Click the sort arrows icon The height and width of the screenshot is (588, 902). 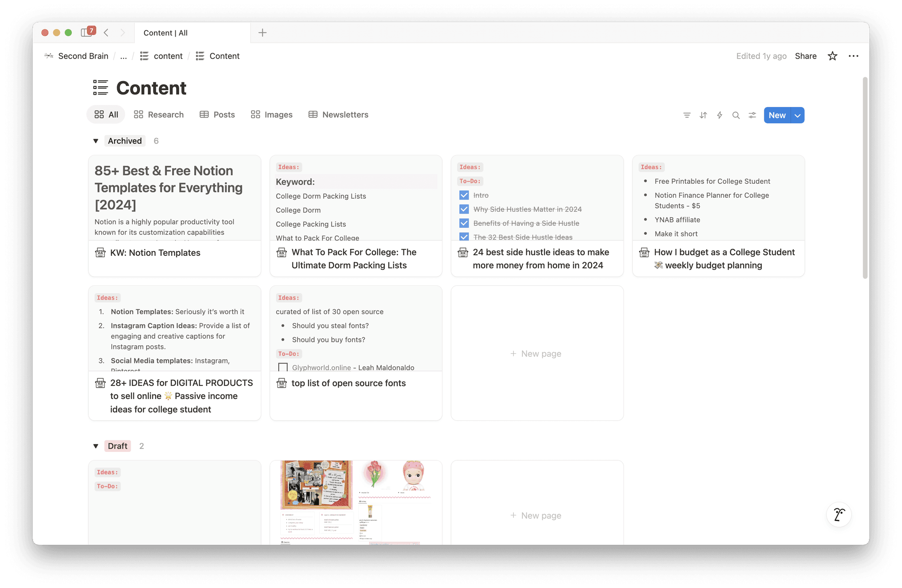coord(703,115)
